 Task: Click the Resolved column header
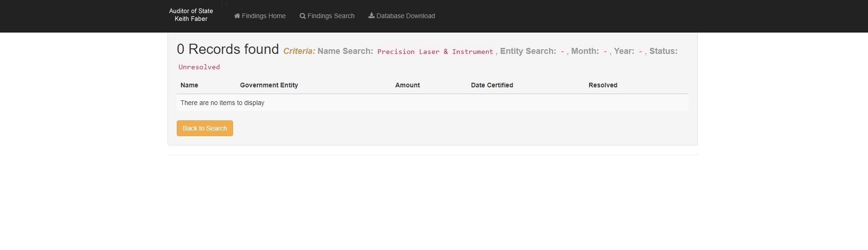coord(603,85)
